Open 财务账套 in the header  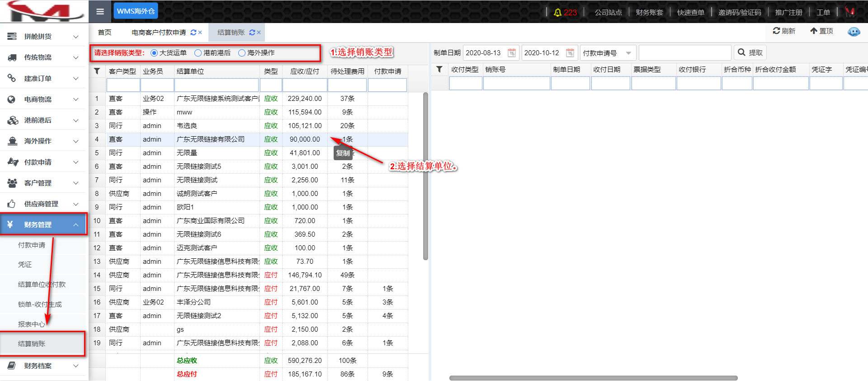coord(649,12)
